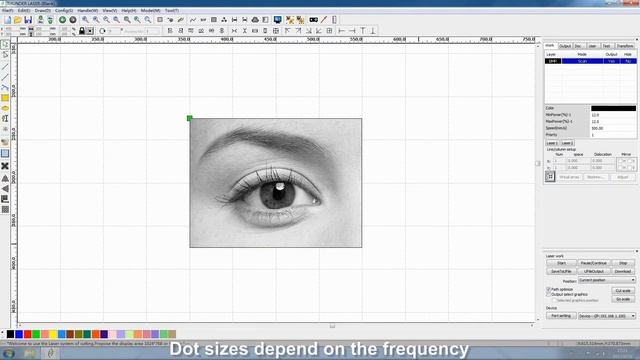
Task: Click the SaveToUFile button
Action: 561,271
